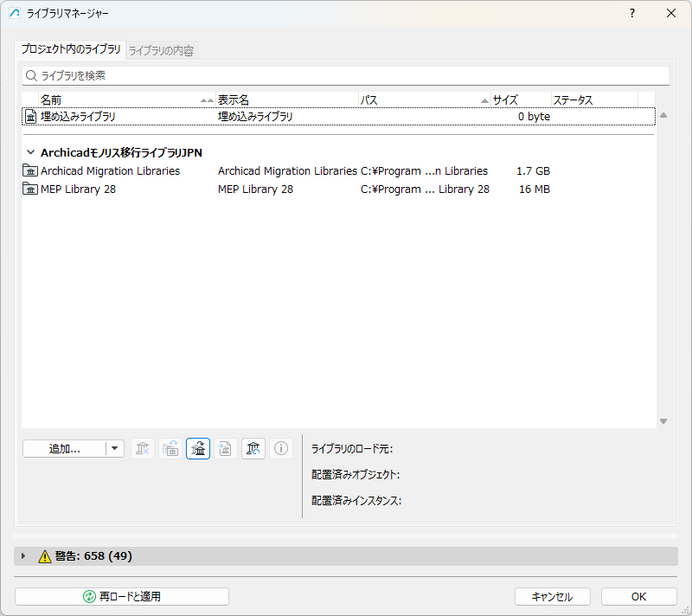692x616 pixels.
Task: Click the relocate library folder icon
Action: pyautogui.click(x=170, y=449)
